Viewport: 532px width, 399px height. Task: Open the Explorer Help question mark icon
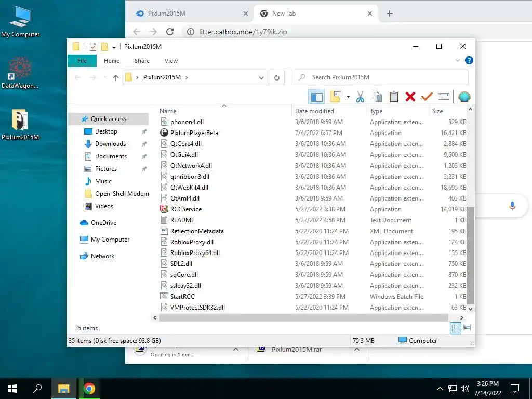[469, 60]
